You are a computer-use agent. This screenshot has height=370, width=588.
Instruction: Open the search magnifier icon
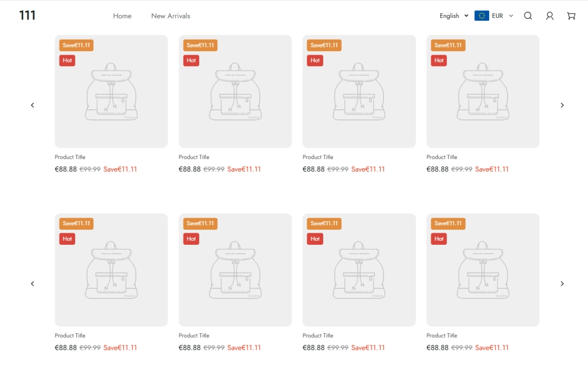point(528,16)
